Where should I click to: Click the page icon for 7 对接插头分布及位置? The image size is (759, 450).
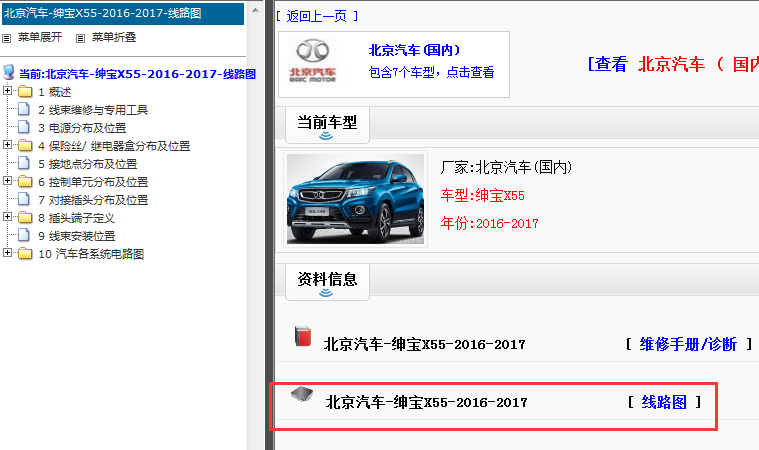coord(24,199)
